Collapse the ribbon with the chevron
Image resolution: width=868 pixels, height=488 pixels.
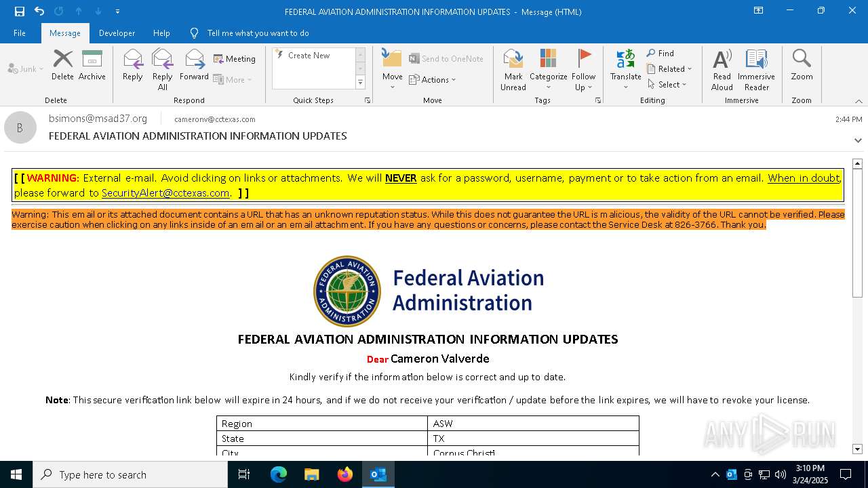click(859, 101)
